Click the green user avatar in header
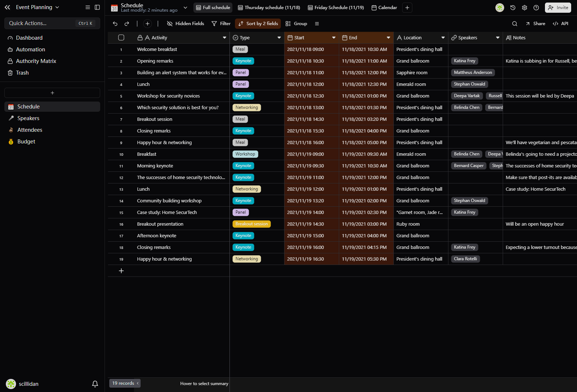Viewport: 577px width, 392px height. (500, 8)
